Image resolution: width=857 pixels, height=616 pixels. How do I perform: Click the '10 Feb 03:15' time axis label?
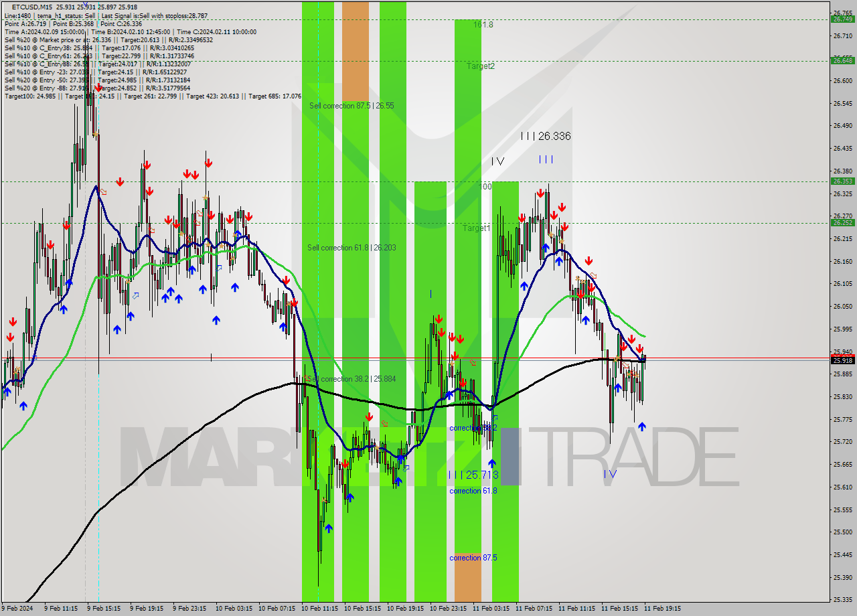click(x=234, y=609)
